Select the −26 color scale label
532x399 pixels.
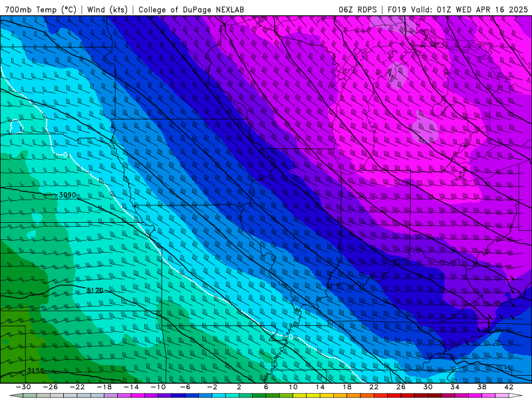click(51, 387)
